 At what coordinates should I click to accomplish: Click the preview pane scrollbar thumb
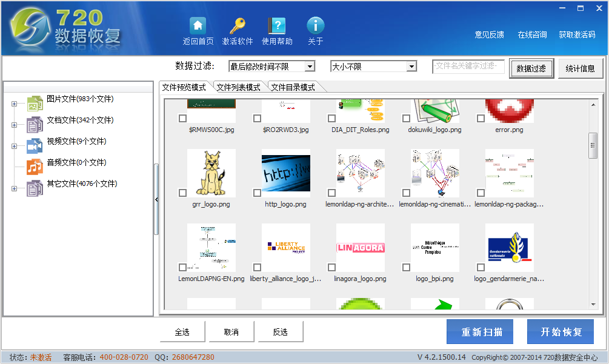(x=593, y=145)
